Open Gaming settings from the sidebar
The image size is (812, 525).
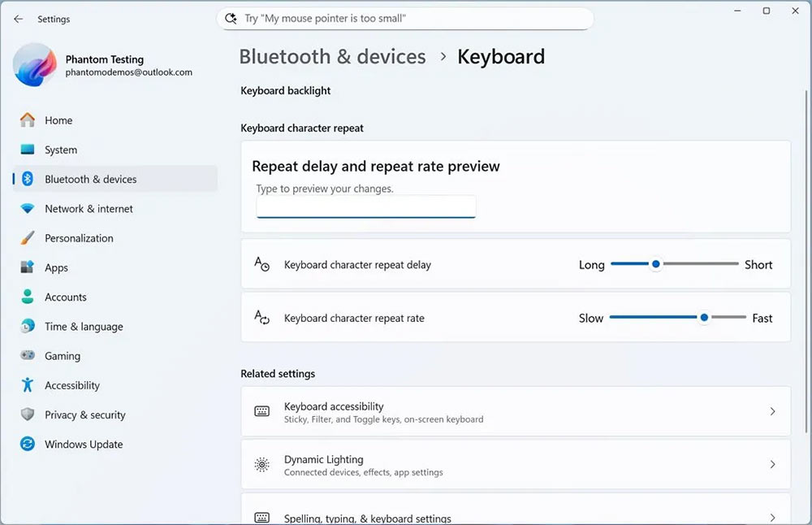pyautogui.click(x=63, y=356)
